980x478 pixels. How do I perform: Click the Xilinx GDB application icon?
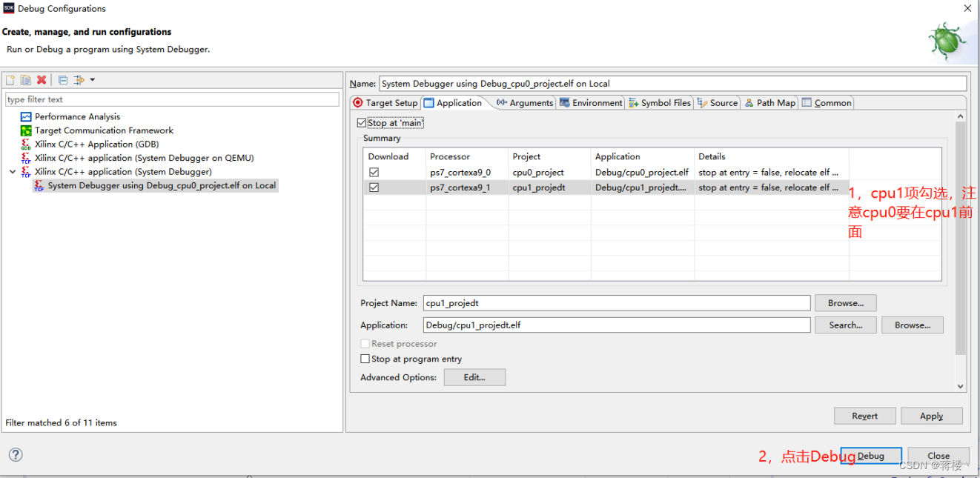coord(27,145)
